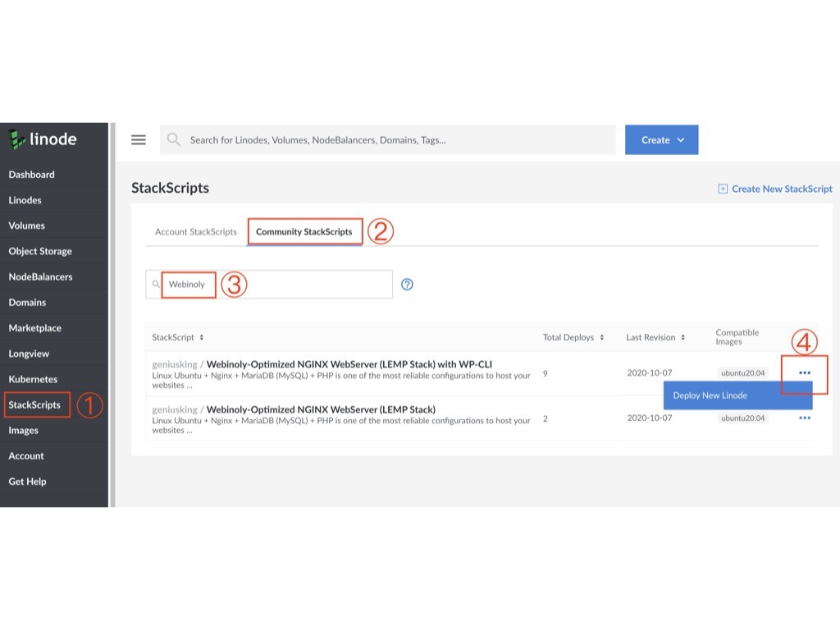Open actions menu for Webinoly LEMP Stack with WP-CLI

coord(805,373)
